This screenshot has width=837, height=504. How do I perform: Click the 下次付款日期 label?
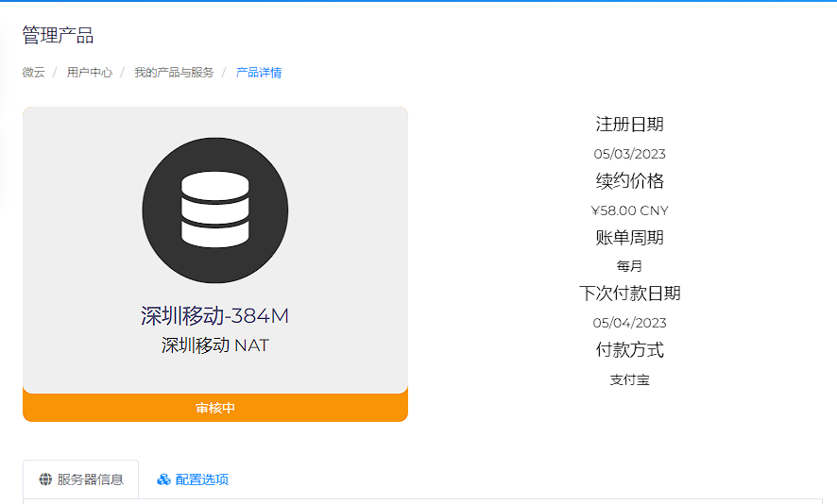pyautogui.click(x=630, y=294)
